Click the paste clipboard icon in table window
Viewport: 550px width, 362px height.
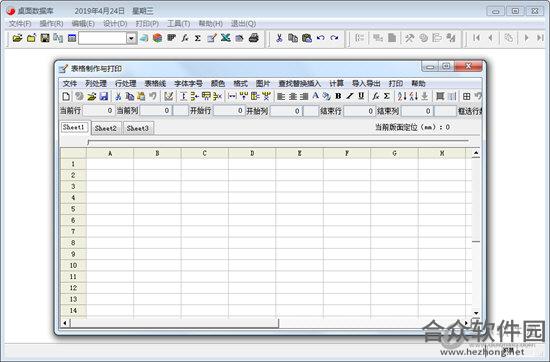coord(141,96)
